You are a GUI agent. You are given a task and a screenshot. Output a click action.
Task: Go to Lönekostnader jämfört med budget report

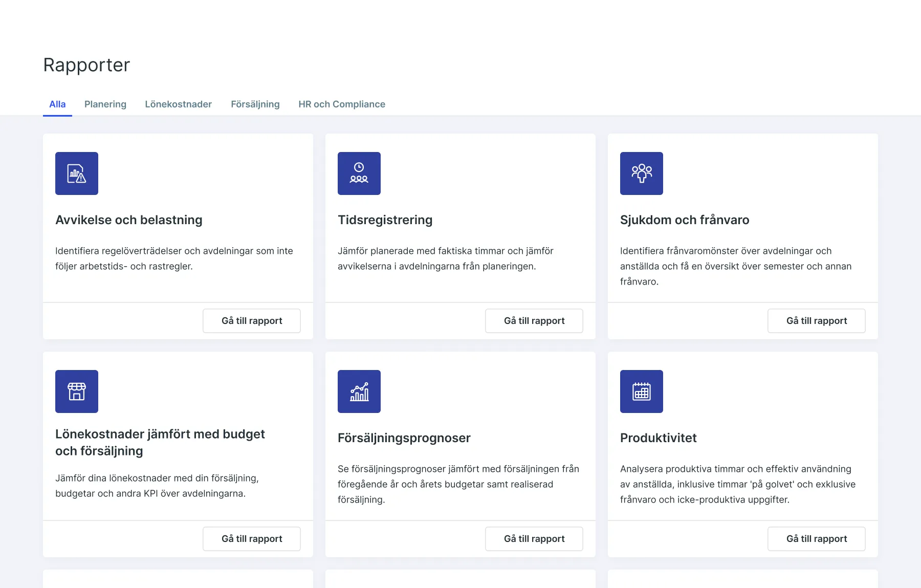tap(252, 539)
